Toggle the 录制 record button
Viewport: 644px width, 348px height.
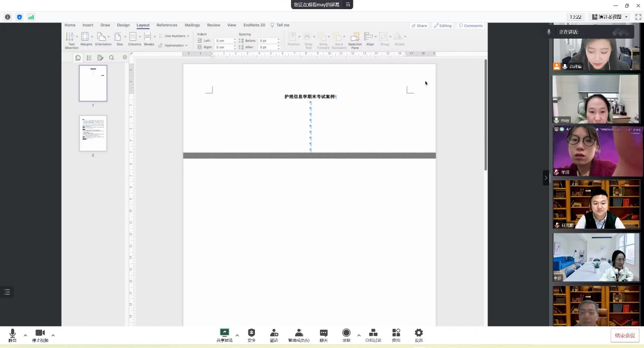pyautogui.click(x=346, y=333)
